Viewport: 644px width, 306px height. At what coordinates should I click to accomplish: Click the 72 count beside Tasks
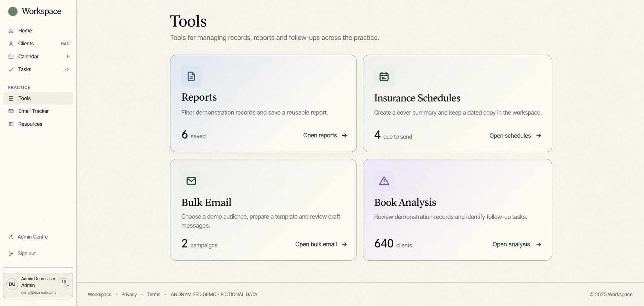tap(67, 70)
